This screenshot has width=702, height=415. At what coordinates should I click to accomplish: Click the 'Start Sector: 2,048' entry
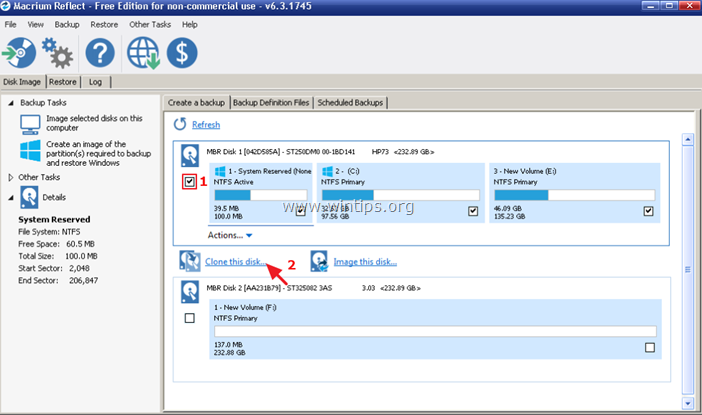coord(54,268)
